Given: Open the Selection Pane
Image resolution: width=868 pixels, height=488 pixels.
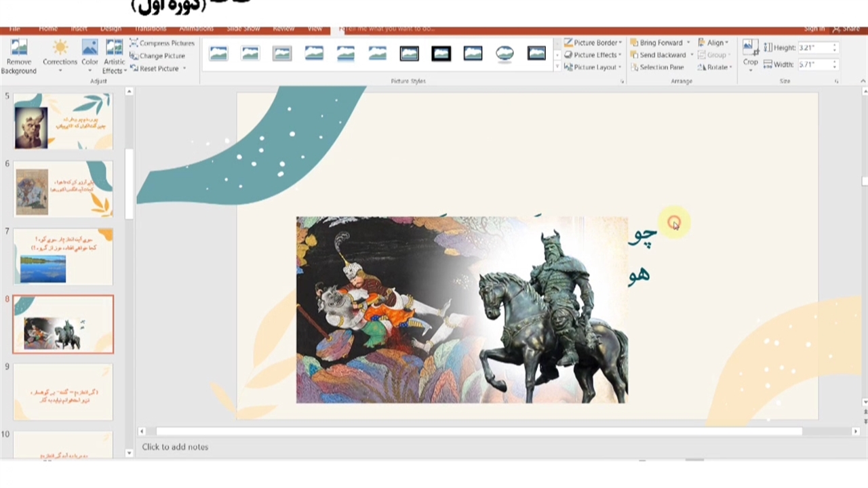Looking at the screenshot, I should click(656, 67).
